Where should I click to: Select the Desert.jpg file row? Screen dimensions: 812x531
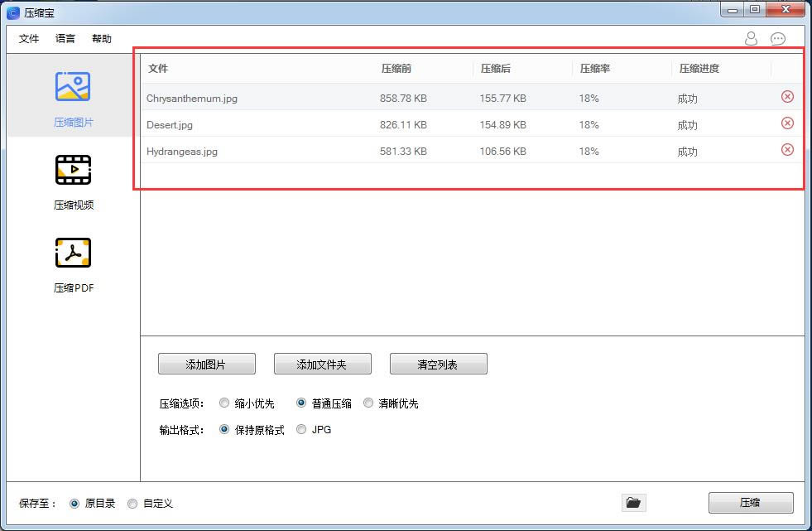pyautogui.click(x=471, y=124)
